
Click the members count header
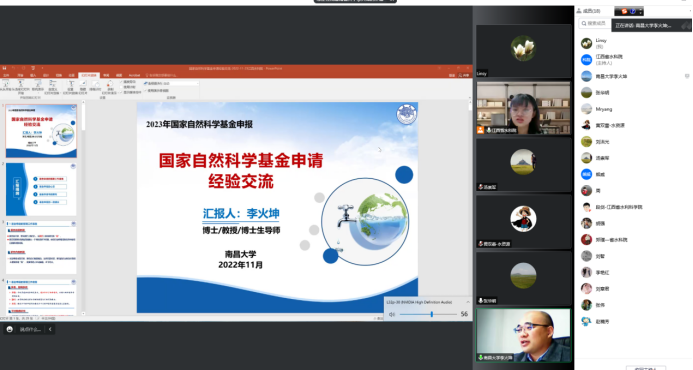click(588, 11)
